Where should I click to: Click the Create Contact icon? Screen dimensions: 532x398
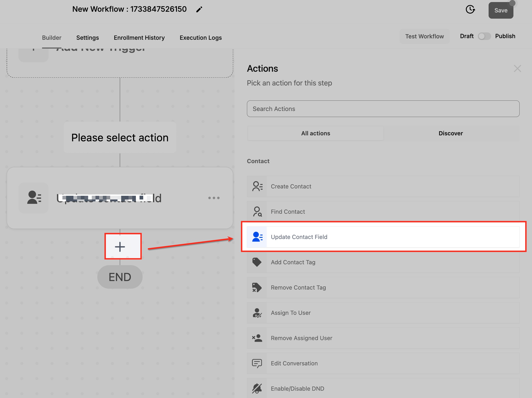(x=257, y=186)
